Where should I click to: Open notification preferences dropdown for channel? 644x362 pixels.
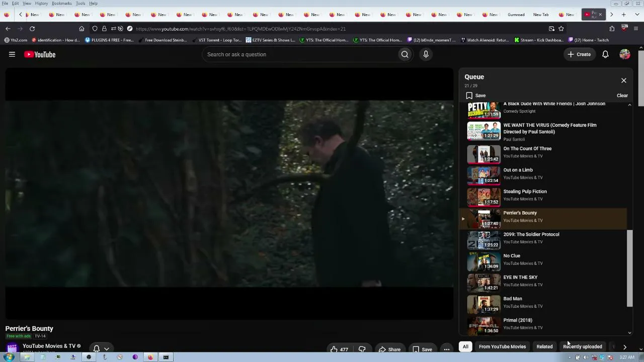click(x=101, y=348)
